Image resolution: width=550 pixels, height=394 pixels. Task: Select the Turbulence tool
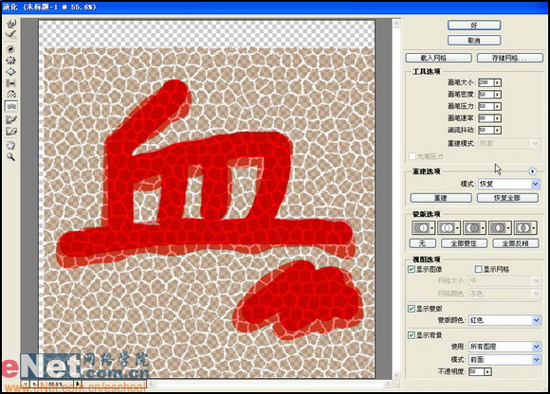[11, 106]
